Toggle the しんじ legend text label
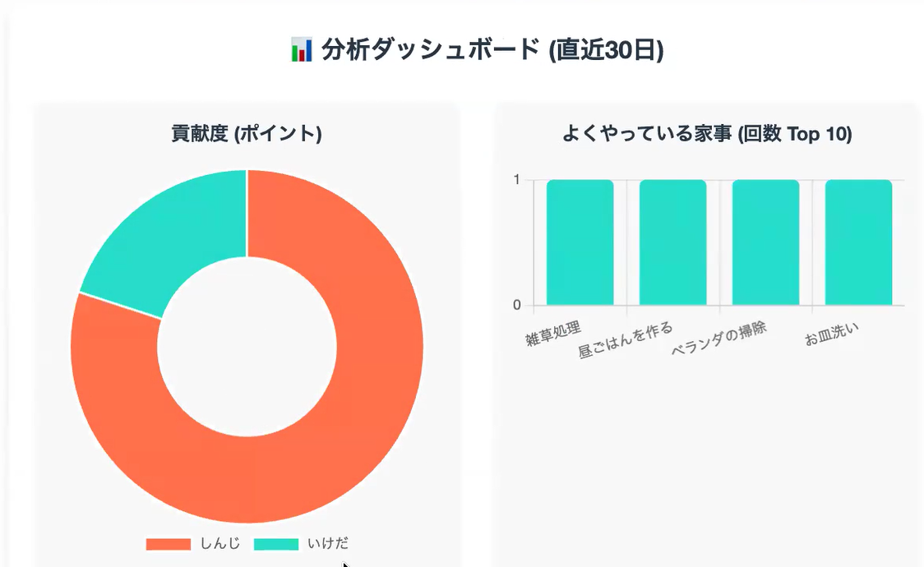 tap(220, 544)
